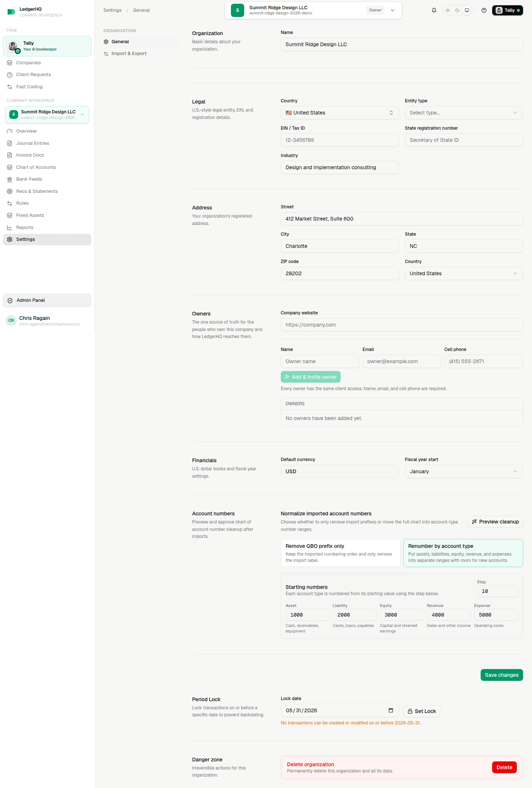Click the CR user avatar
The width and height of the screenshot is (532, 788).
coord(11,321)
